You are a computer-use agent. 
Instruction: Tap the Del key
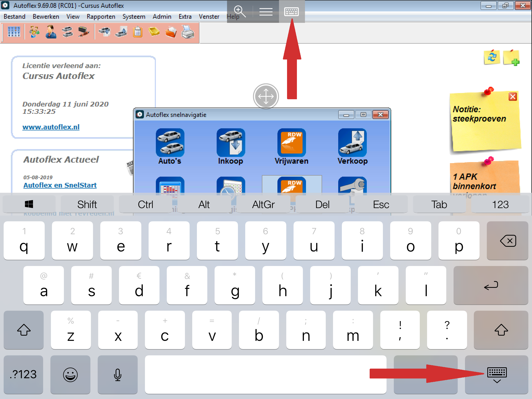tap(322, 204)
